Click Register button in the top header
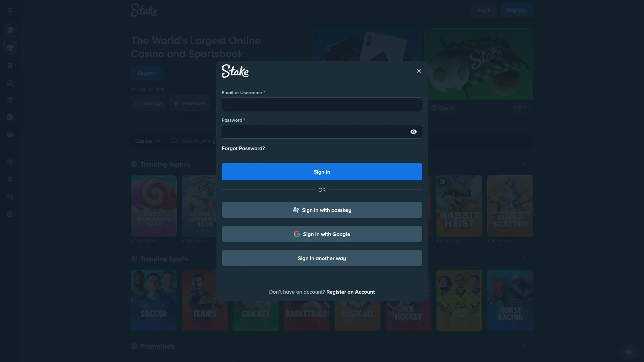Image resolution: width=644 pixels, height=362 pixels. [x=517, y=10]
